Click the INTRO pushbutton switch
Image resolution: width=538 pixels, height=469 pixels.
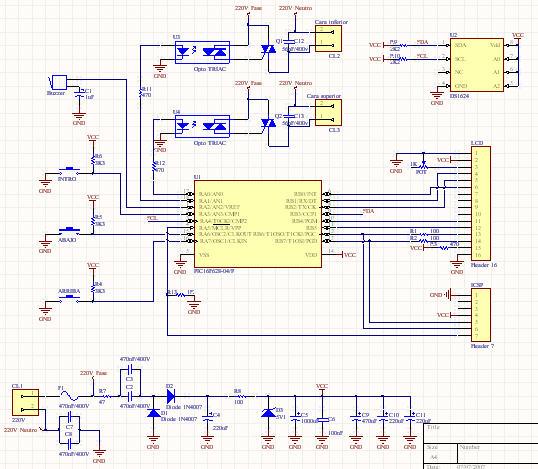tap(70, 171)
